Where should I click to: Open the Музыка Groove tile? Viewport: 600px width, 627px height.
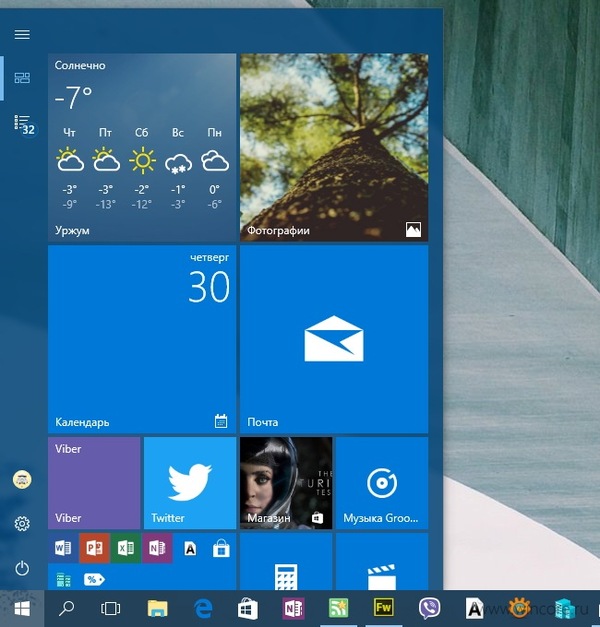pos(381,482)
